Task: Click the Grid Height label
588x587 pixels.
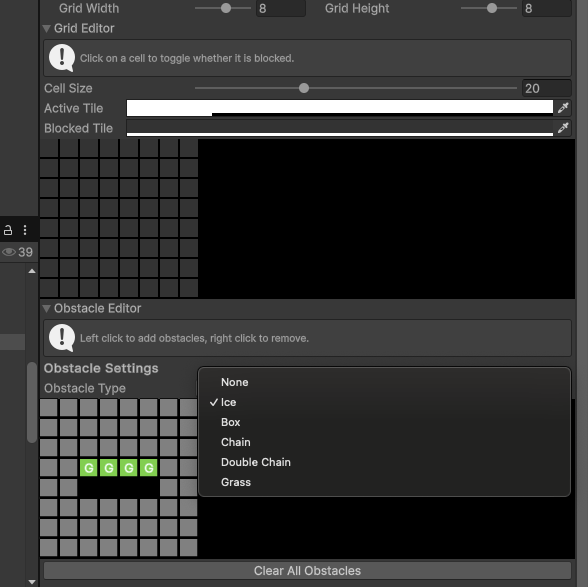Action: [x=357, y=8]
